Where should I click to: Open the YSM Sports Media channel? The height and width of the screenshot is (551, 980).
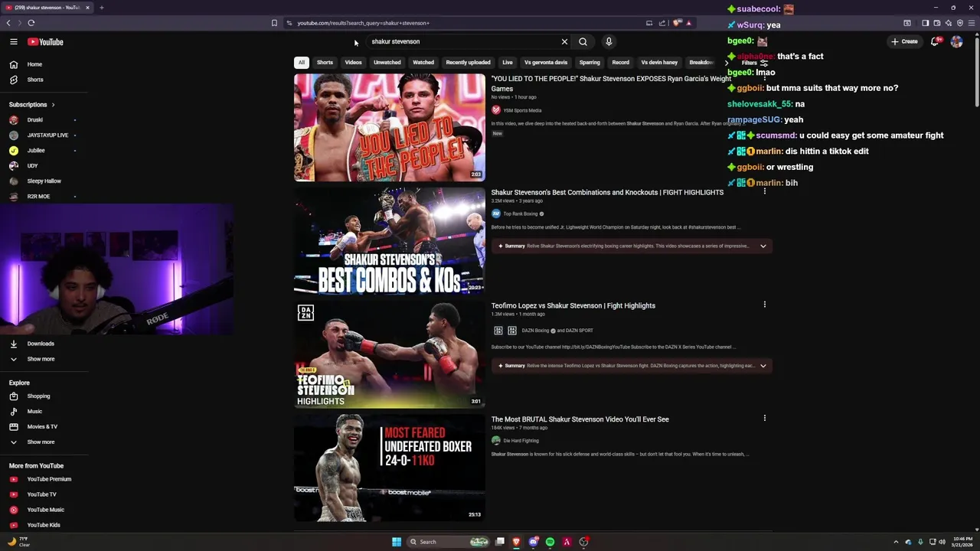pyautogui.click(x=522, y=111)
